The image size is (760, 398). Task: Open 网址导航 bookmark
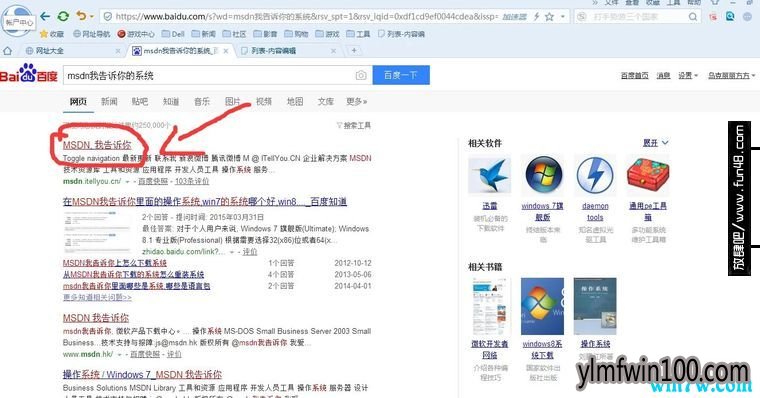point(92,34)
